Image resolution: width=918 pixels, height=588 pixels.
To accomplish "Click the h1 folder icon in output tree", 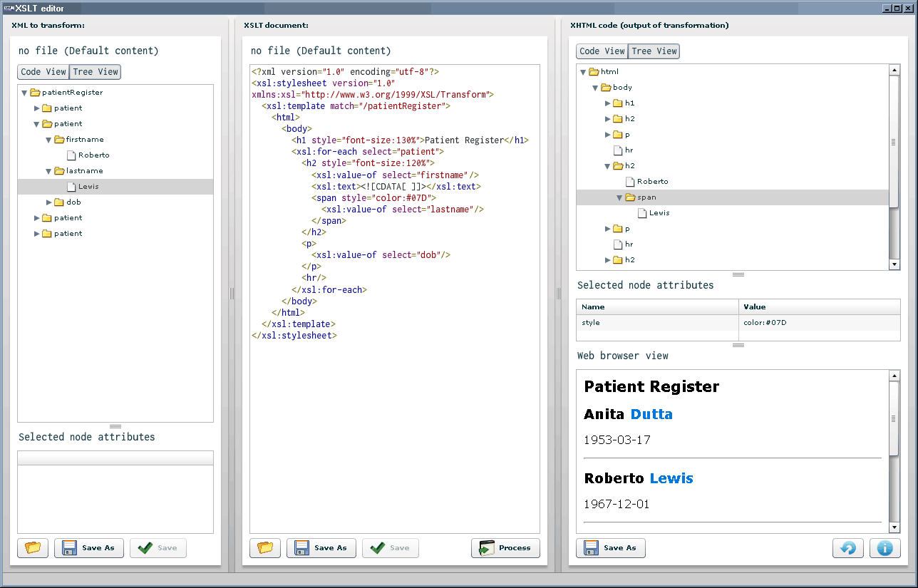I will (x=618, y=103).
